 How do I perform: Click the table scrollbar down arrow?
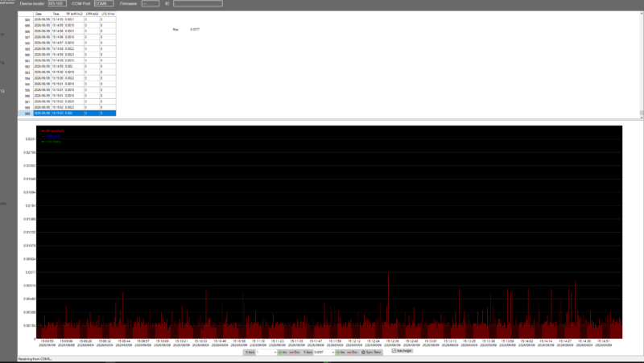coord(642,117)
